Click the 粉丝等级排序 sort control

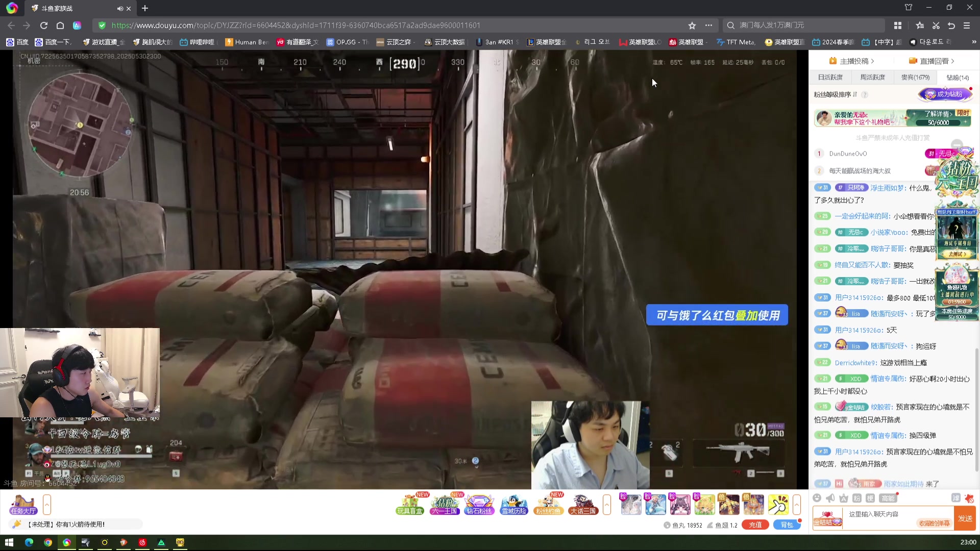click(x=835, y=94)
